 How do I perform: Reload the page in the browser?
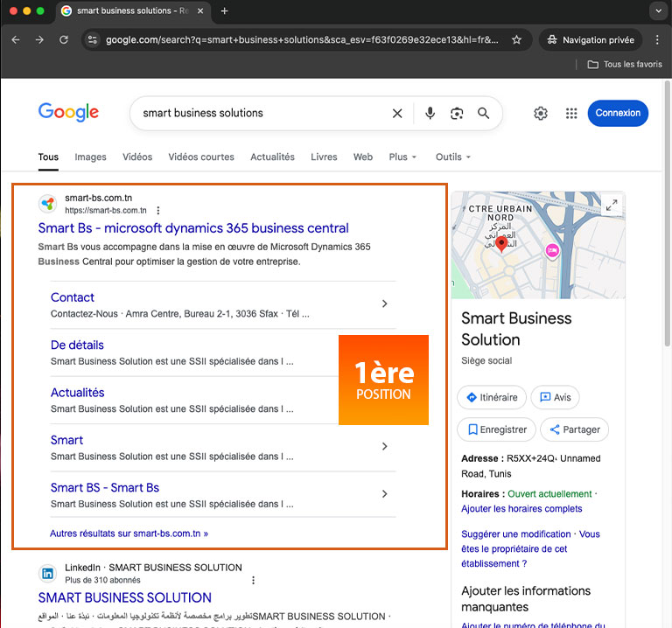[x=64, y=40]
